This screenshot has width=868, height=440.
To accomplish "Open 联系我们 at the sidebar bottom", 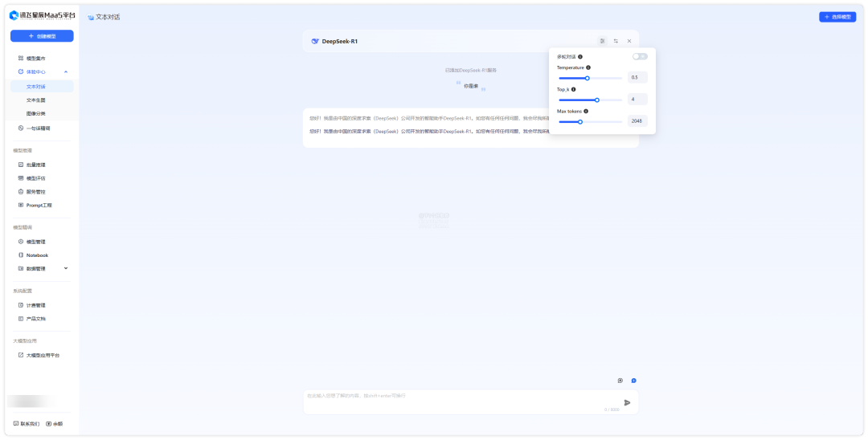I will pos(27,423).
